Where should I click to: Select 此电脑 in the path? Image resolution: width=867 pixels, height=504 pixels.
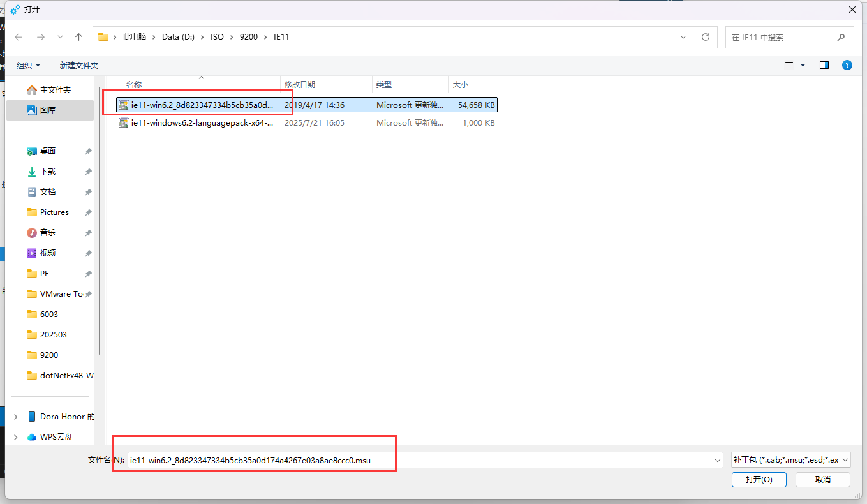[135, 37]
